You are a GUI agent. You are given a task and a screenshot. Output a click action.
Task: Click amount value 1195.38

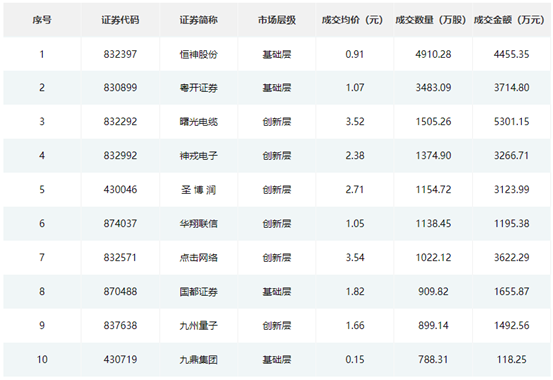point(512,224)
